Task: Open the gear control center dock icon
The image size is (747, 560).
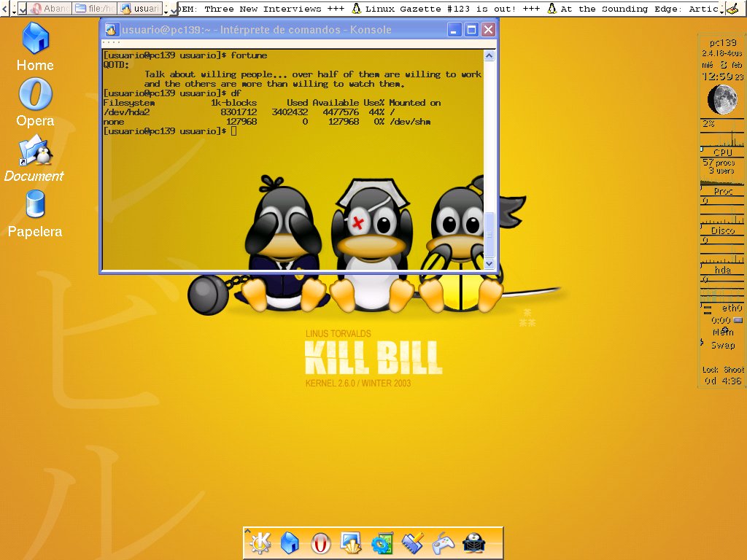Action: (382, 542)
